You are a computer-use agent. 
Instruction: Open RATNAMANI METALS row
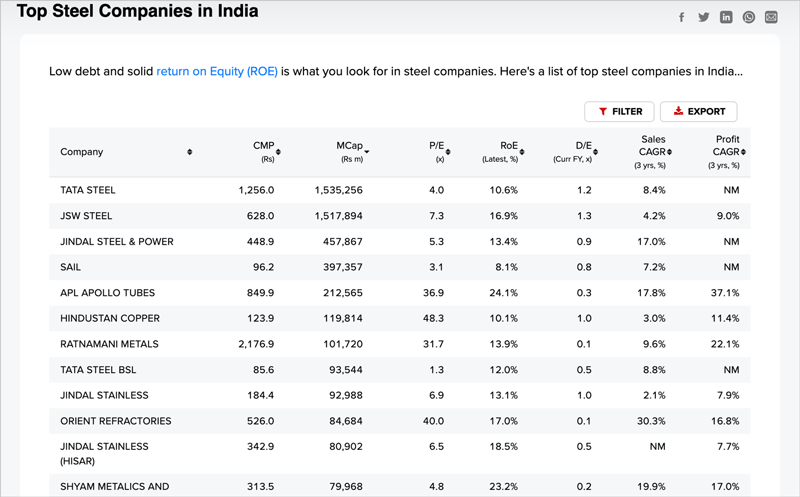(x=399, y=344)
